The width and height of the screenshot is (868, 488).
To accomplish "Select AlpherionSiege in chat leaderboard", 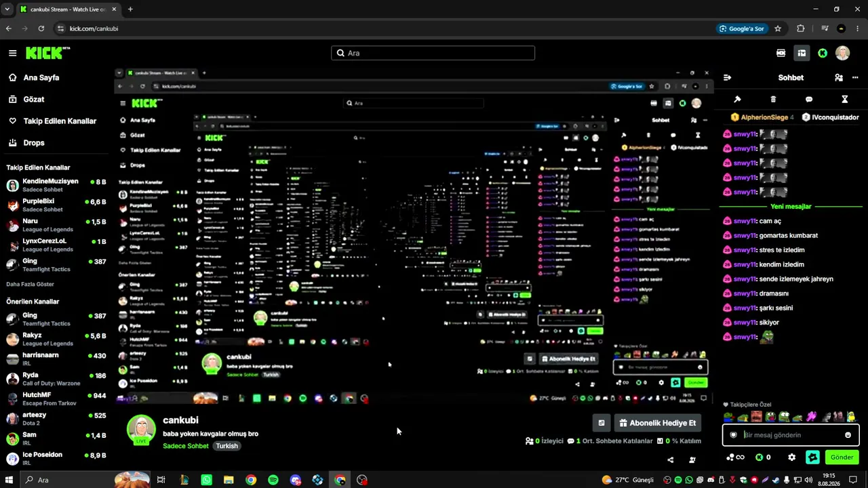I will tap(762, 117).
